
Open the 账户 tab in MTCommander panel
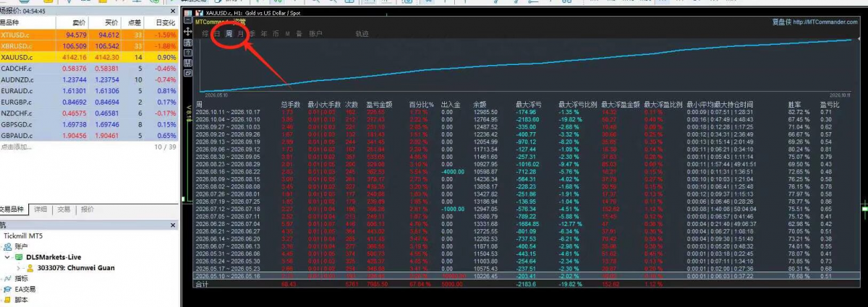click(315, 34)
